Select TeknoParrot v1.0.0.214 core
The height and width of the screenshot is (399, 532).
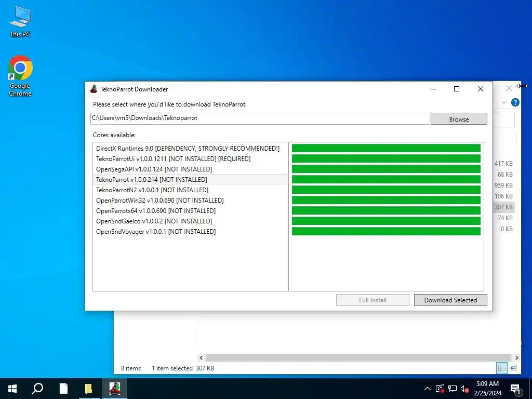[x=190, y=179]
